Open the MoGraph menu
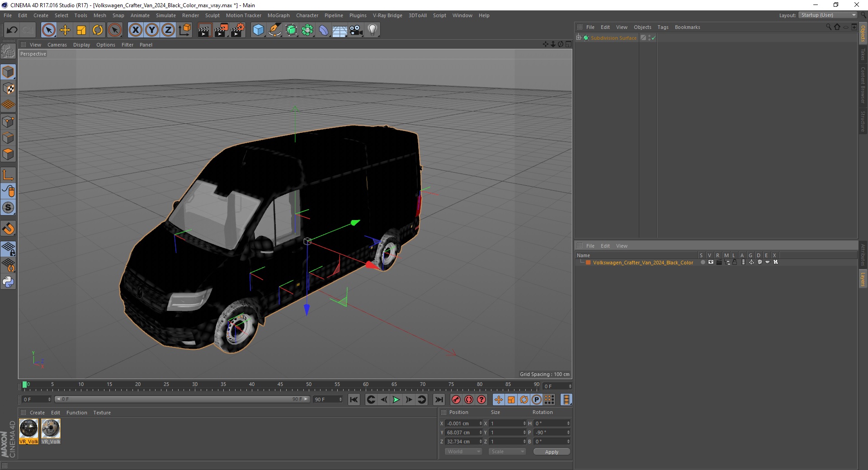Viewport: 868px width, 470px height. point(278,15)
